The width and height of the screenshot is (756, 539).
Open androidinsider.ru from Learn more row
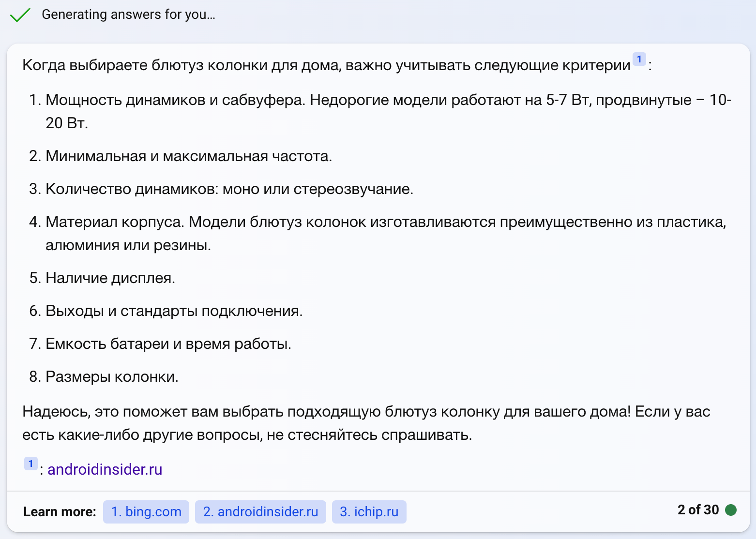pyautogui.click(x=260, y=511)
